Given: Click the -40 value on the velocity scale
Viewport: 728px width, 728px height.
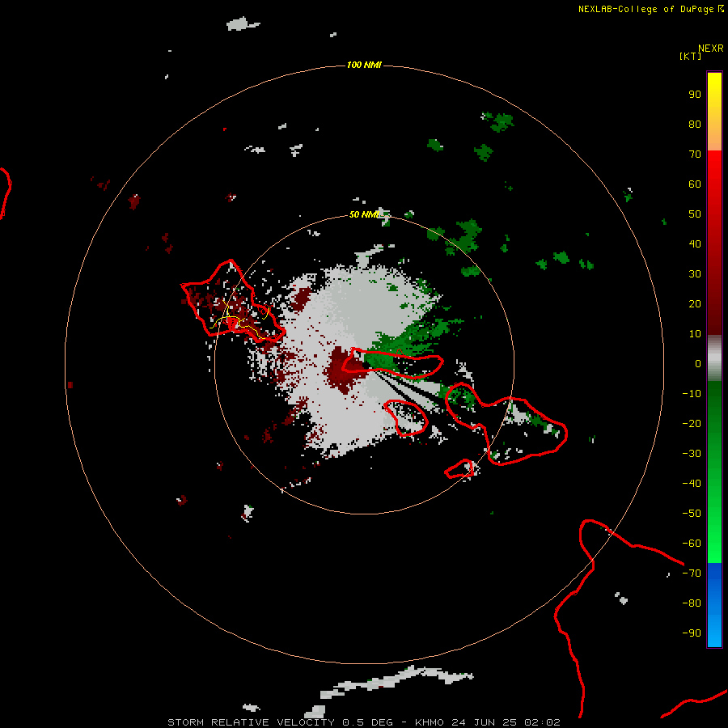Looking at the screenshot, I should coord(692,484).
